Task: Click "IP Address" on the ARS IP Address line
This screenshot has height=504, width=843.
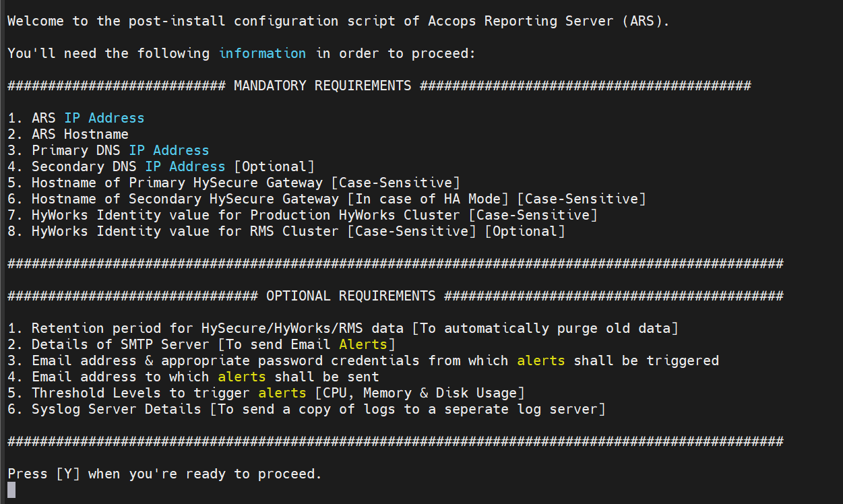Action: click(x=104, y=118)
